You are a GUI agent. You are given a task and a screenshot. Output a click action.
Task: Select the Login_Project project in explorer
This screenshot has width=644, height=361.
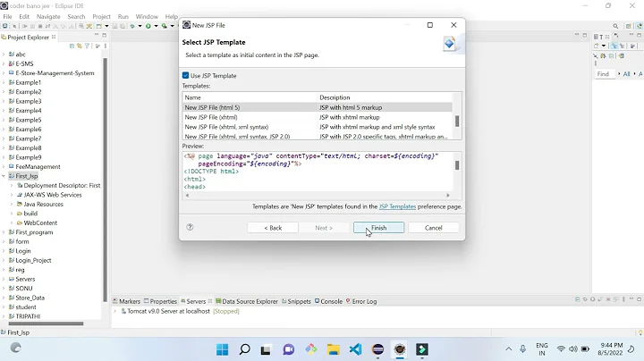tap(33, 260)
